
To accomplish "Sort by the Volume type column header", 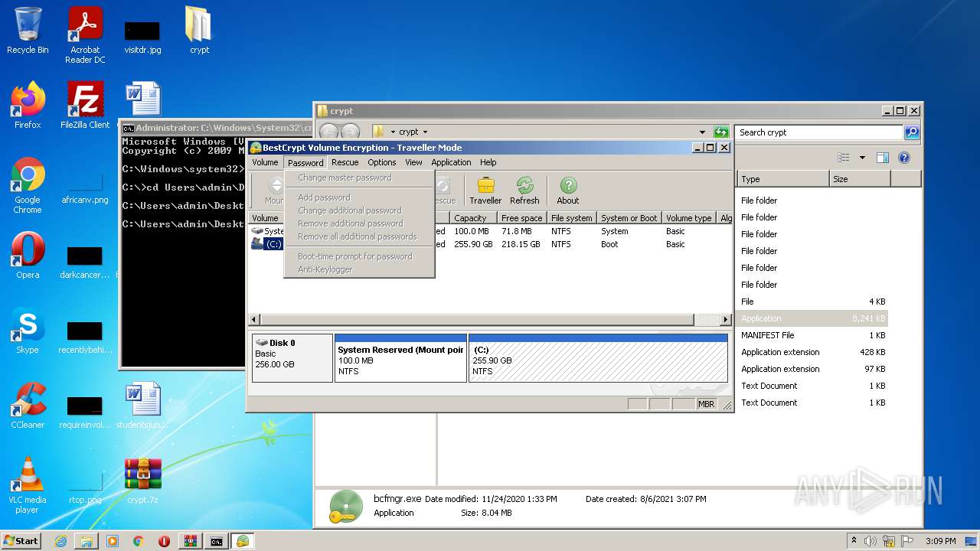I will tap(688, 218).
